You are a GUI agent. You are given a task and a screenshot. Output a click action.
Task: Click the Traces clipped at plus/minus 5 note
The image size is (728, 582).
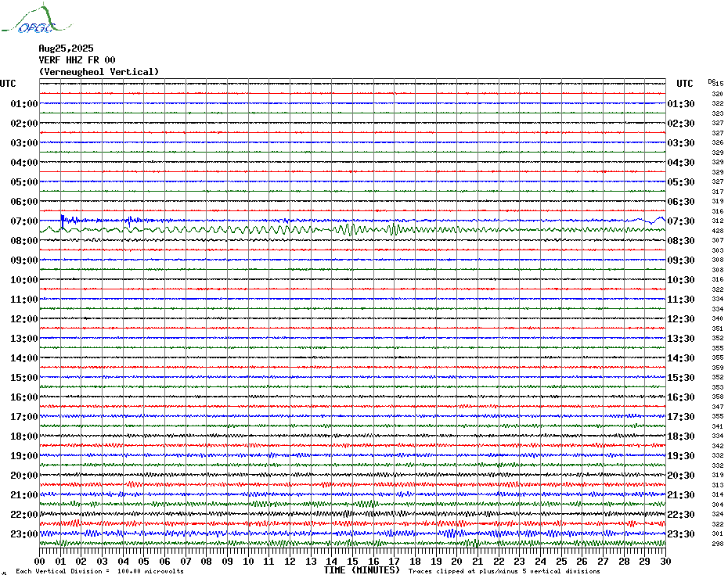504,571
